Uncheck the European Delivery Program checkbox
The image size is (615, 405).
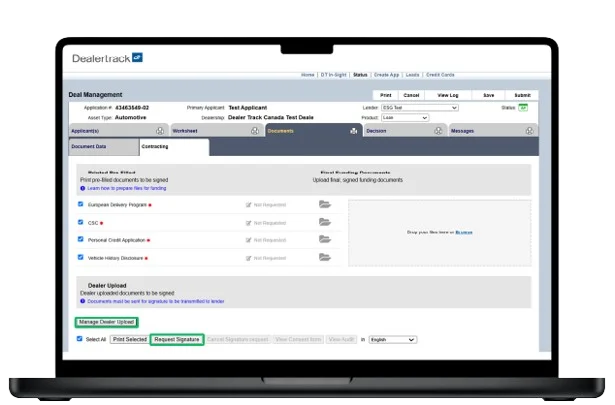pos(81,204)
